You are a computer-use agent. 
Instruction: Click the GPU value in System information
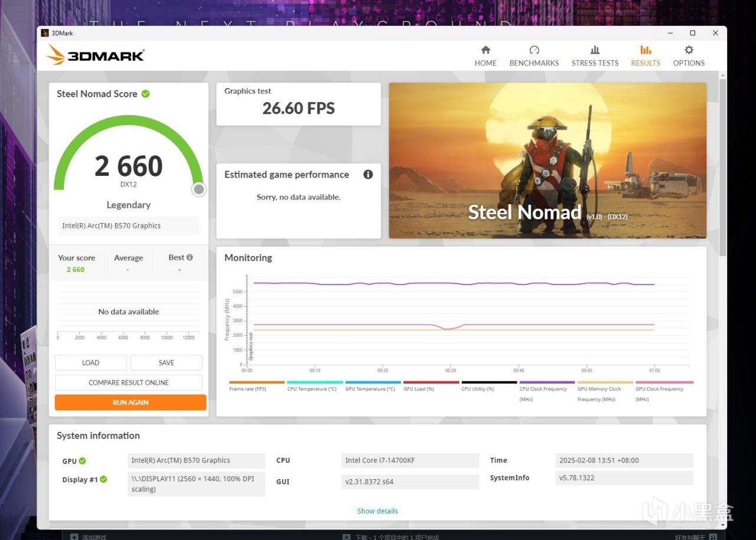[197, 460]
